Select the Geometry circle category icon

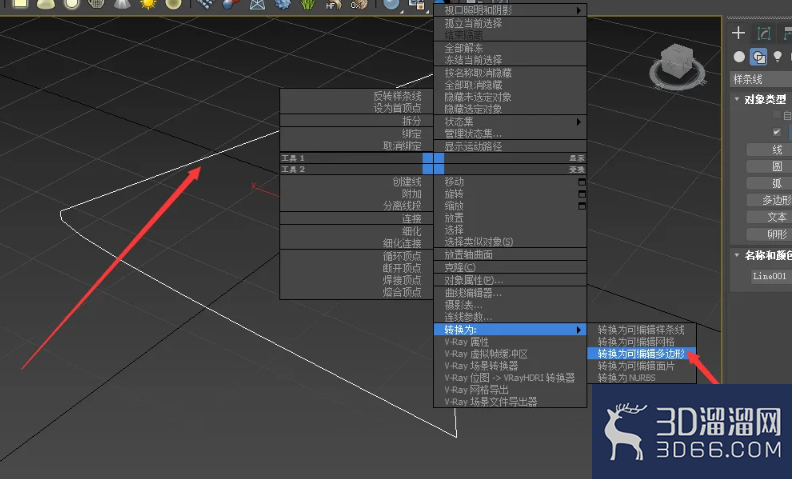click(x=739, y=57)
